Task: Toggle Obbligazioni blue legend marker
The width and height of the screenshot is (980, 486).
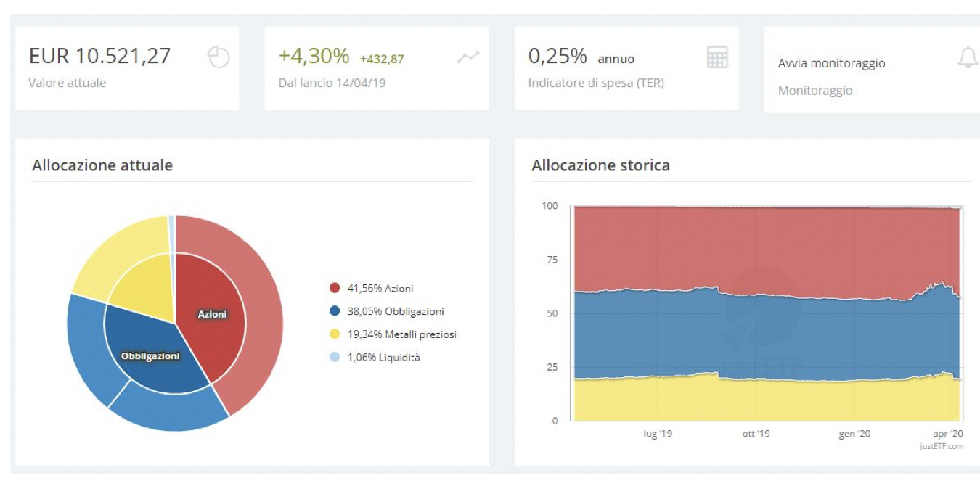Action: [x=335, y=311]
